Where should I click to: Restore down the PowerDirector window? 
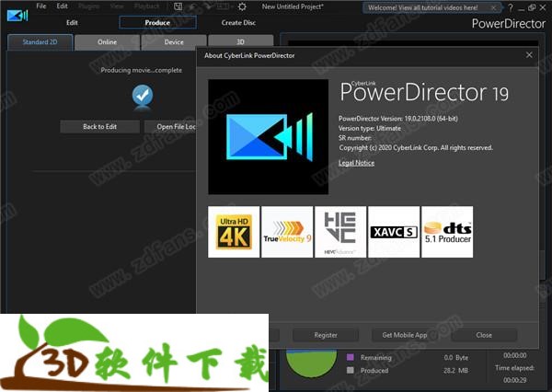point(532,7)
